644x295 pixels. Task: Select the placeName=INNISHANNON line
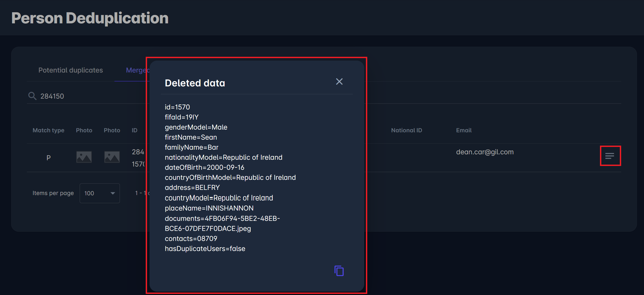pyautogui.click(x=209, y=208)
